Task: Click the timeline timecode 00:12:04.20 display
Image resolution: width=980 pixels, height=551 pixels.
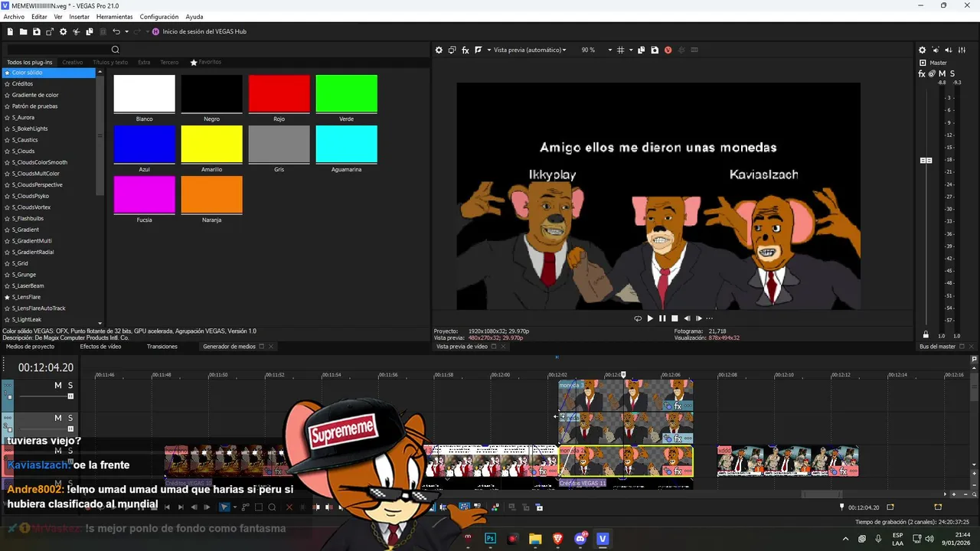Action: click(46, 368)
